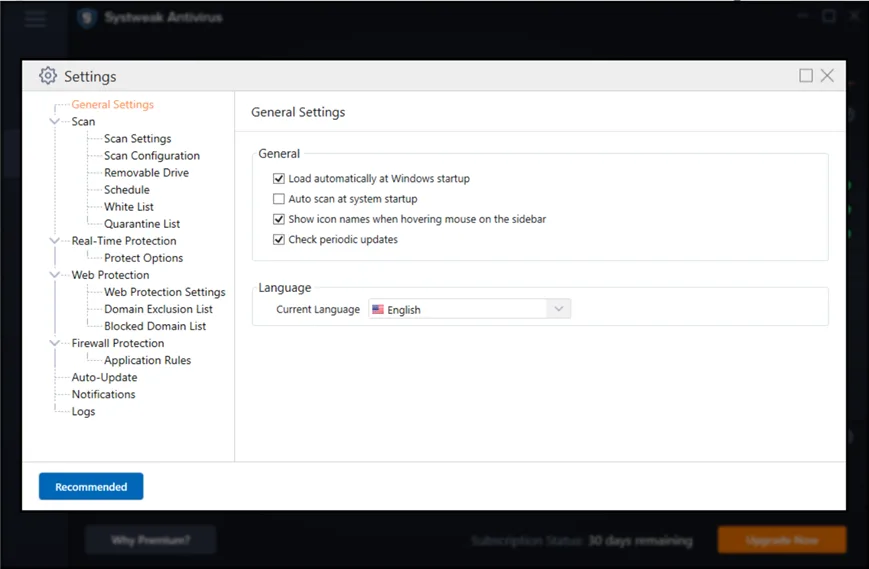Viewport: 869px width, 569px height.
Task: Select Protect Options in the tree
Action: click(x=144, y=258)
